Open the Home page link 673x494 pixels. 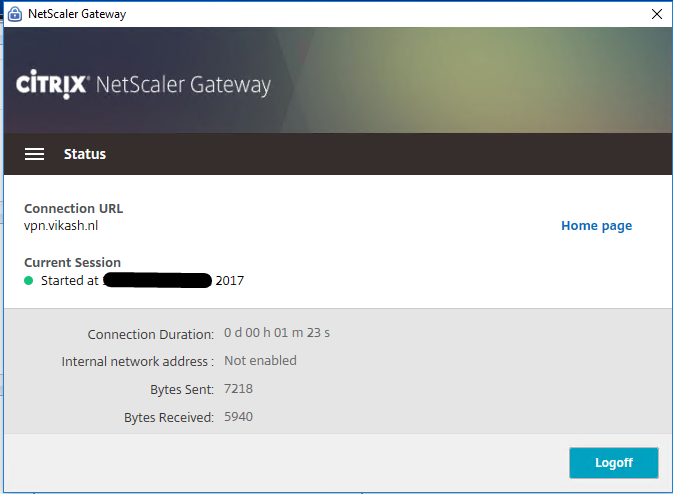coord(597,225)
